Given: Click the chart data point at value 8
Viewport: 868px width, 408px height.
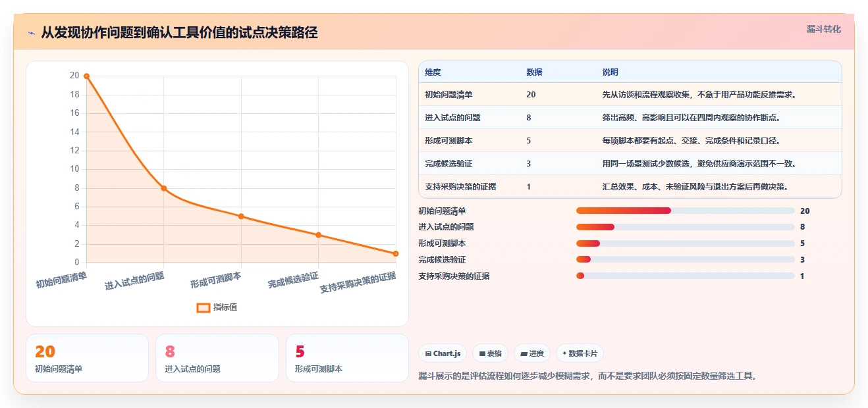Looking at the screenshot, I should (164, 188).
